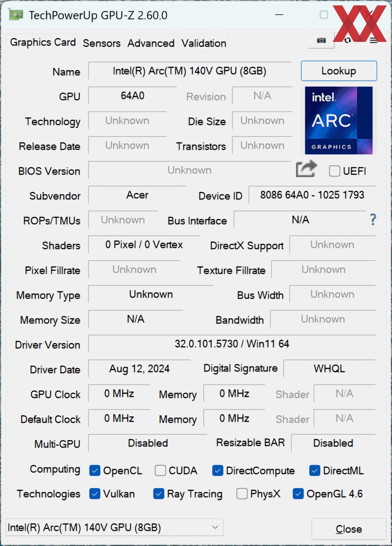Minimize the GPU-Z window
Viewport: 392px width, 546px height.
[279, 15]
